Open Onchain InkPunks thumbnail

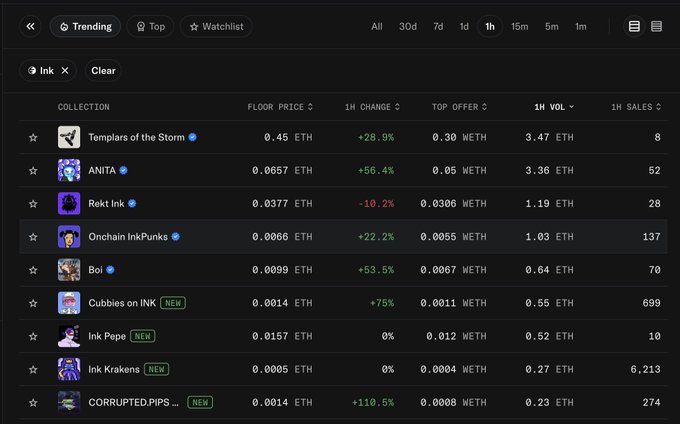(x=69, y=237)
